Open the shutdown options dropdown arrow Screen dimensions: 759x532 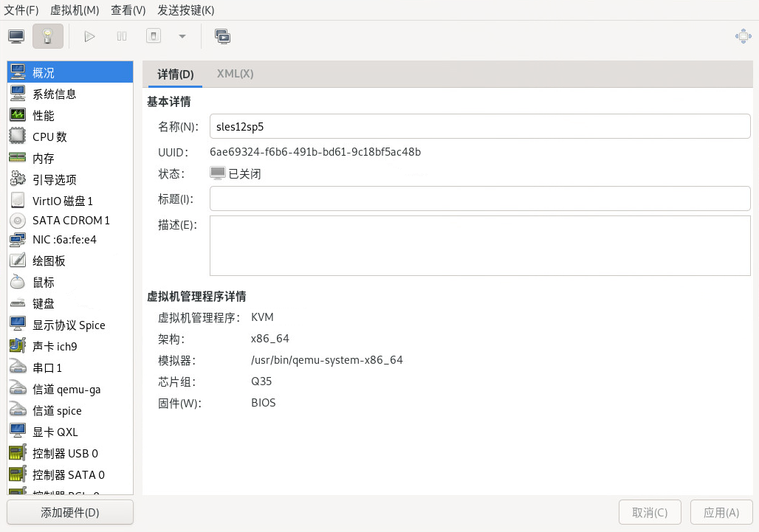pos(182,36)
